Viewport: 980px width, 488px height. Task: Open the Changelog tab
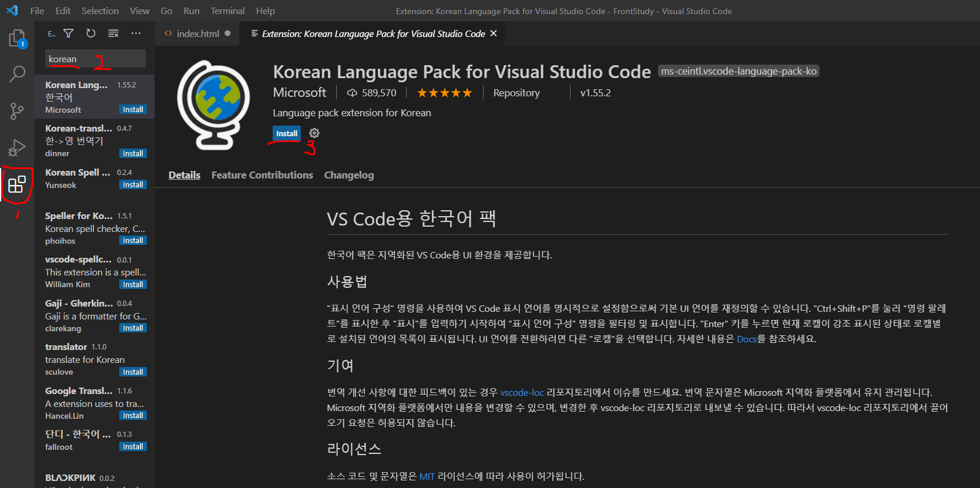(349, 175)
